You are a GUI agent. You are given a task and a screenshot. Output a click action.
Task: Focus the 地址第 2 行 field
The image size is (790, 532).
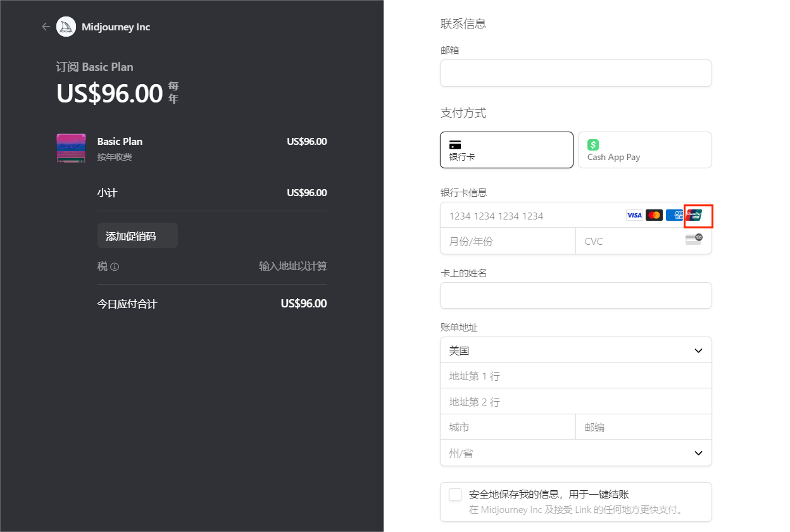576,402
